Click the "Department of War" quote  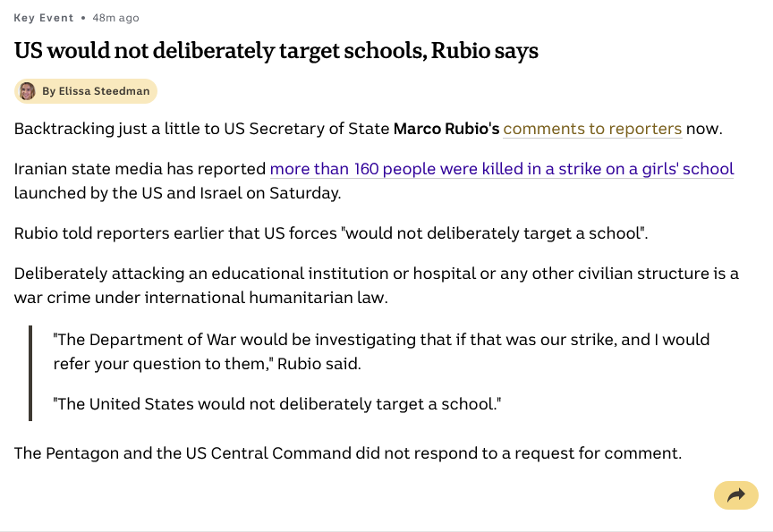coord(381,340)
